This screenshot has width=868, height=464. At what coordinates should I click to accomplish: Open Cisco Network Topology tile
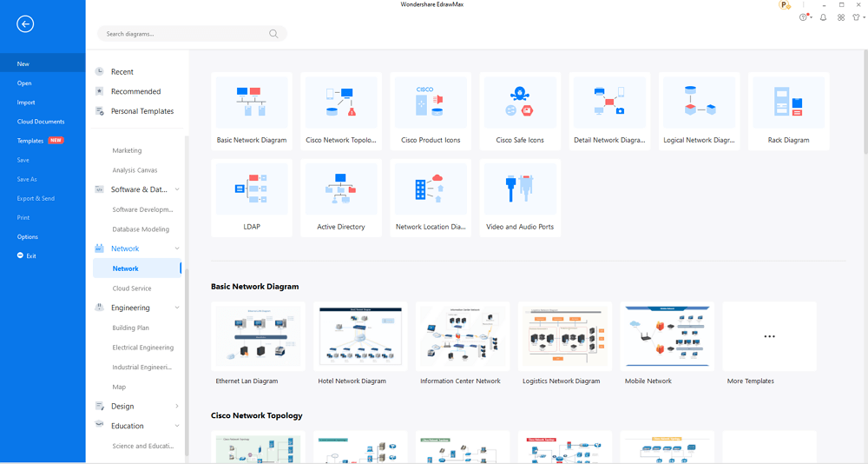(x=341, y=111)
